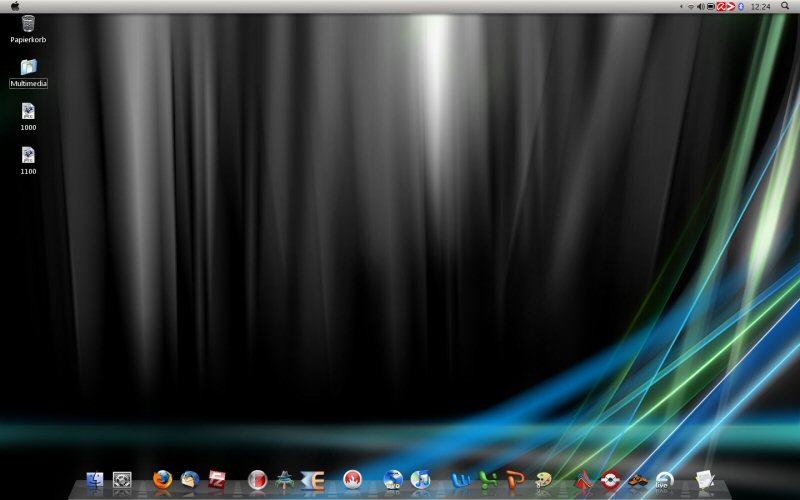This screenshot has height=500, width=800.
Task: Toggle the Bluetooth tray icon
Action: [741, 7]
